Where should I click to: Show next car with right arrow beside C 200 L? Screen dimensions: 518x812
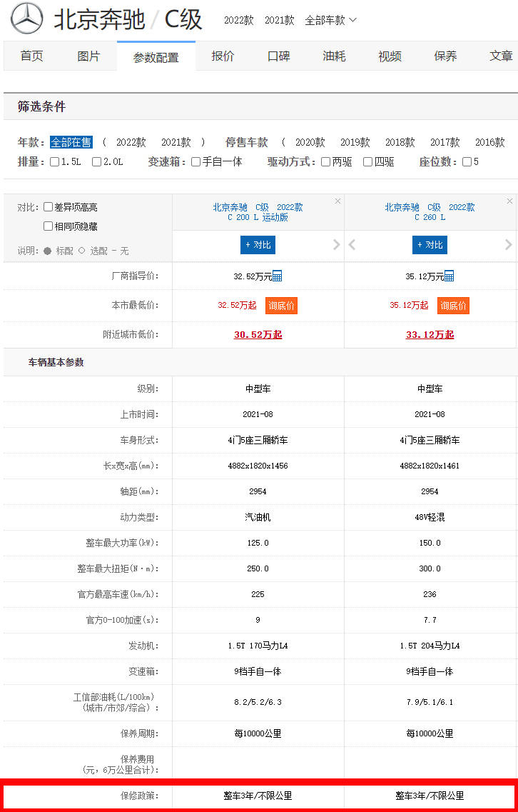337,244
